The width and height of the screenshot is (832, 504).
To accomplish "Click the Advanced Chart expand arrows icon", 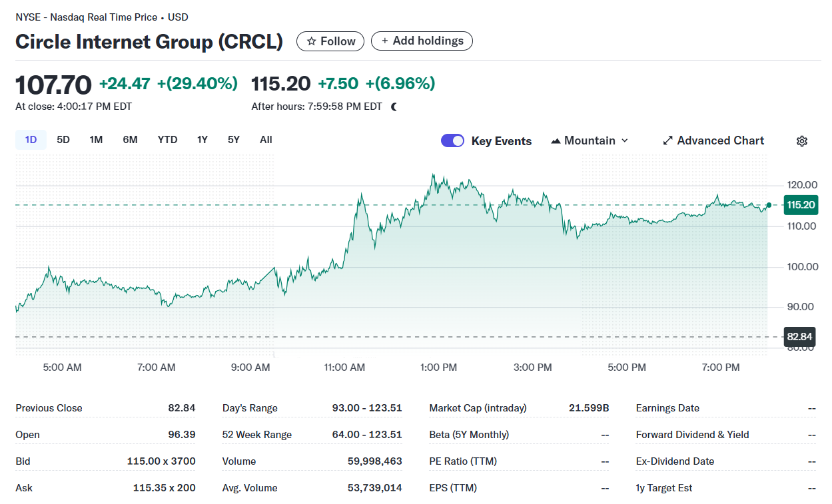I will tap(667, 141).
